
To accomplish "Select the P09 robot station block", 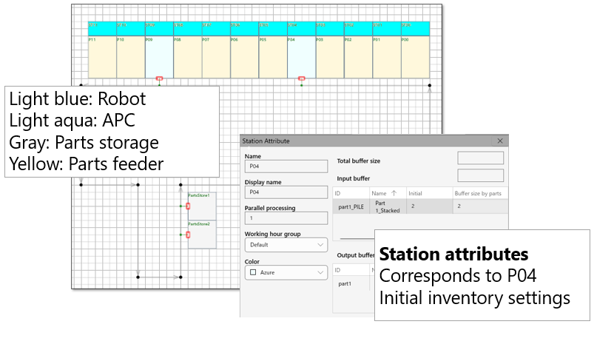I will 159,56.
